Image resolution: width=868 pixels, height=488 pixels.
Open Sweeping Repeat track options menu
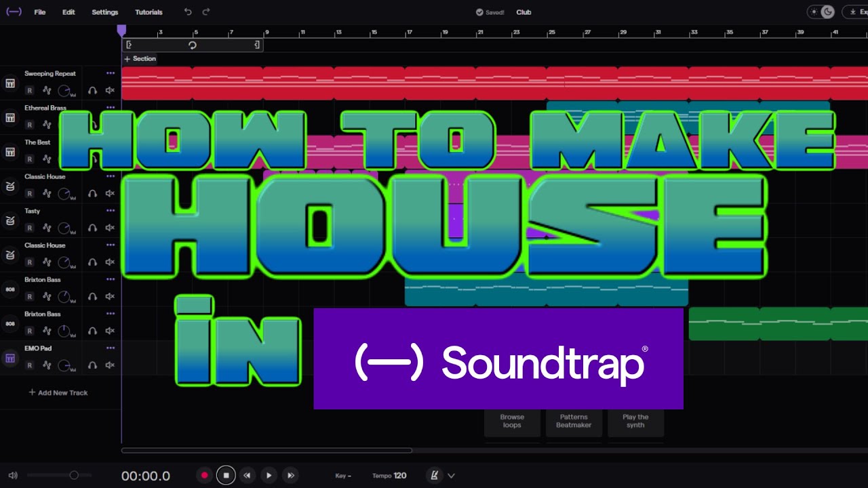111,73
